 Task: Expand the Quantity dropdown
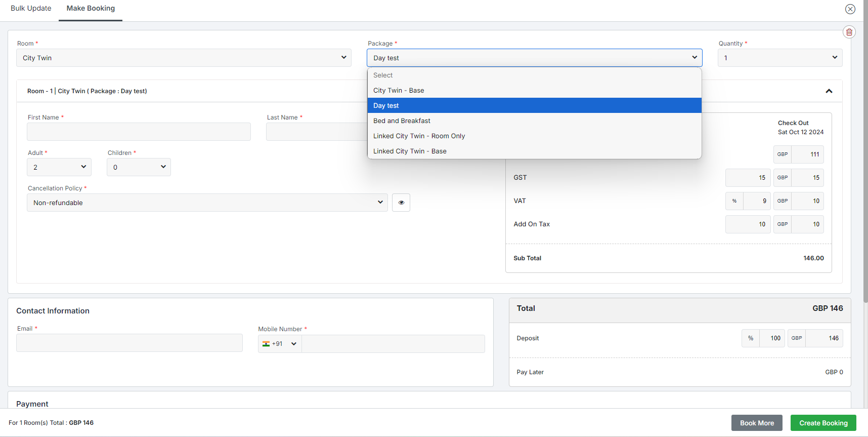click(779, 58)
